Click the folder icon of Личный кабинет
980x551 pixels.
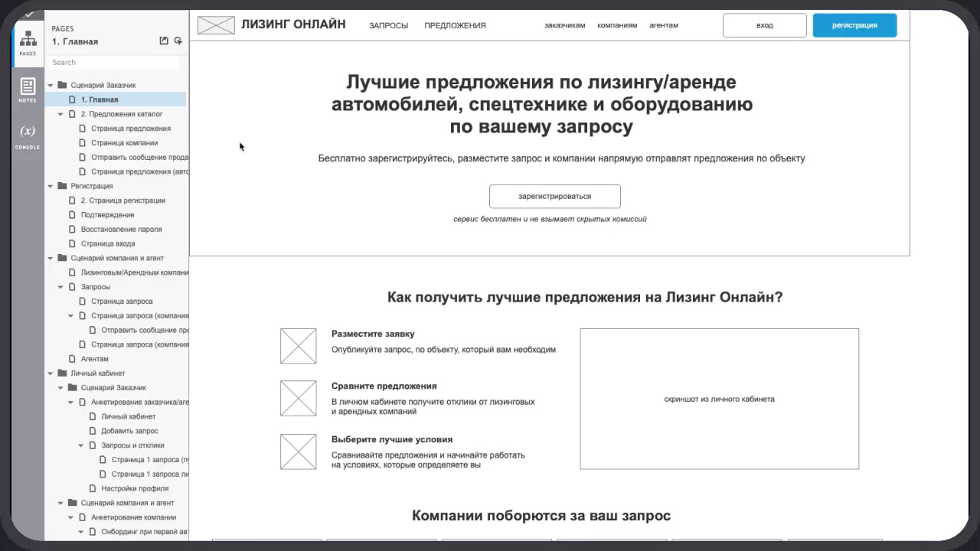pyautogui.click(x=62, y=373)
